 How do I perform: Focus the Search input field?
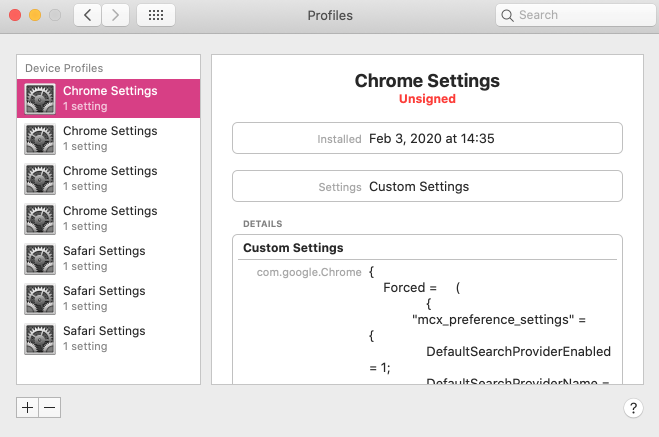point(575,15)
